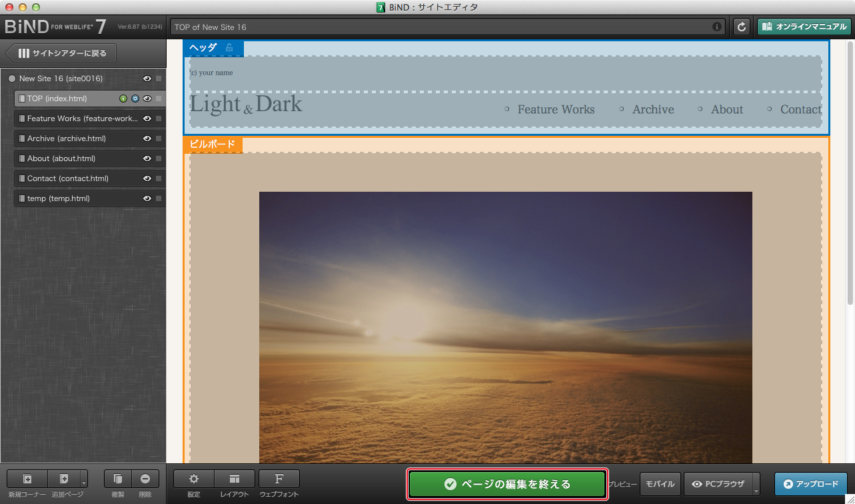Click the Feature Works nav link
This screenshot has width=855, height=504.
(x=556, y=109)
